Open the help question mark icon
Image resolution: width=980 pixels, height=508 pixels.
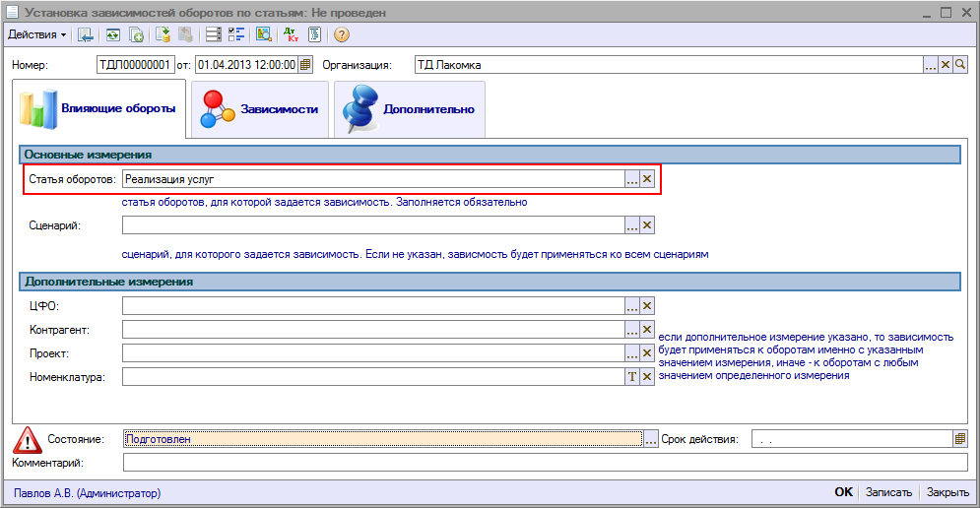[342, 34]
